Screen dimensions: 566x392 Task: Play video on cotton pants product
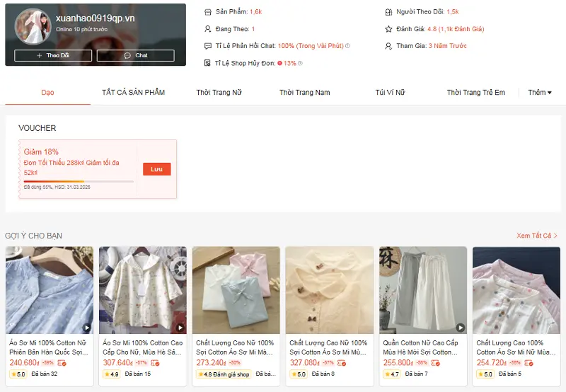(461, 328)
